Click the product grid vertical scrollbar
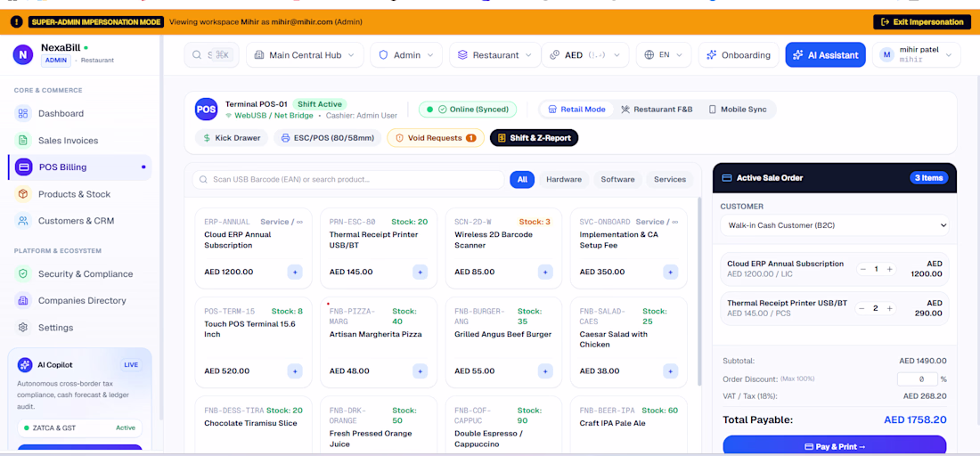This screenshot has width=980, height=456. [x=699, y=290]
